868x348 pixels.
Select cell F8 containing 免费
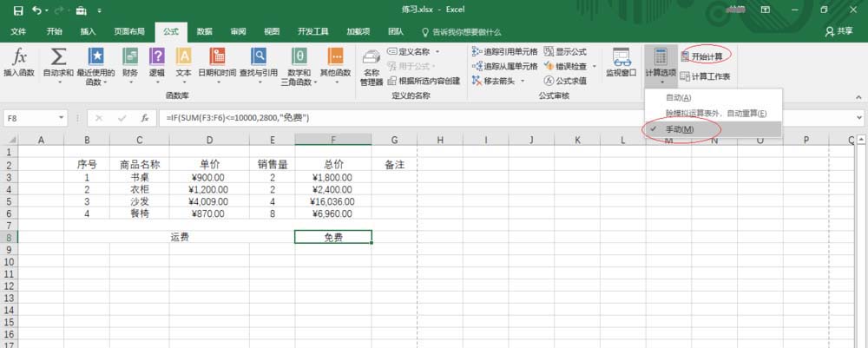(x=333, y=237)
